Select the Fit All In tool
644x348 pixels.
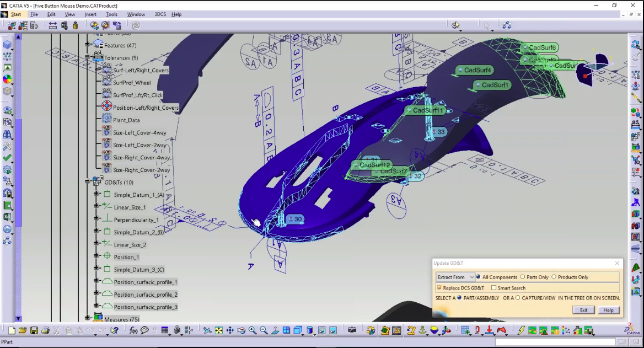(x=218, y=330)
